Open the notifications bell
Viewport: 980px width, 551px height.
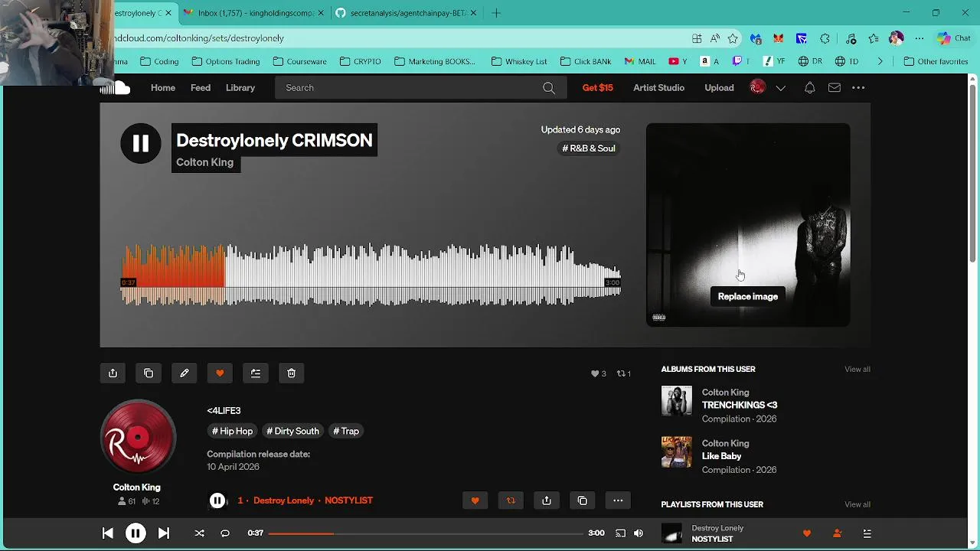coord(809,88)
